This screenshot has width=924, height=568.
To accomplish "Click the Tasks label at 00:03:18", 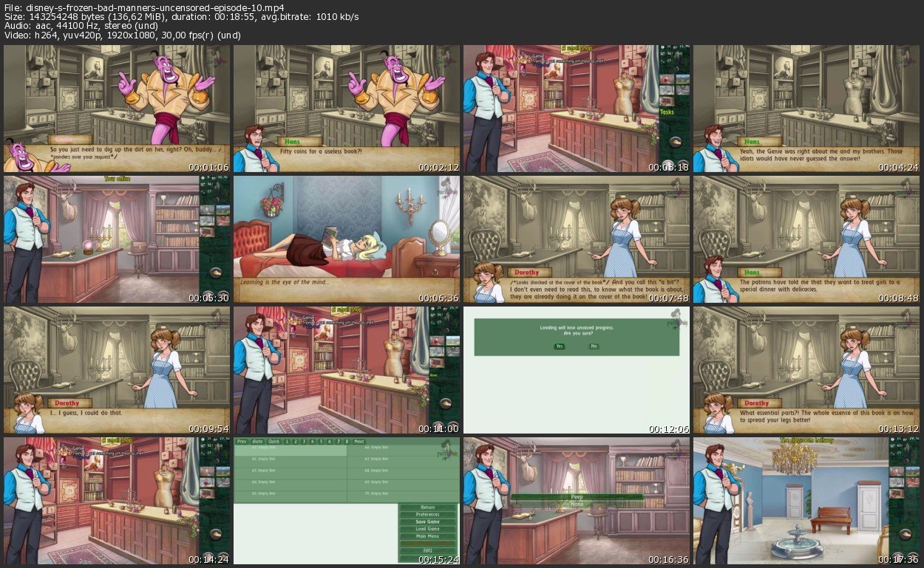I will click(x=667, y=112).
